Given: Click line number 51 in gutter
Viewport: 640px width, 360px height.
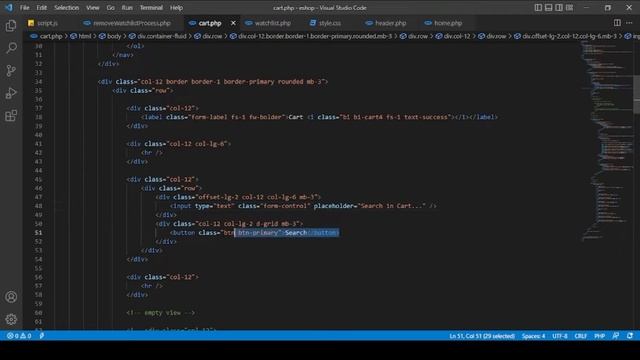Looking at the screenshot, I should pyautogui.click(x=38, y=233).
